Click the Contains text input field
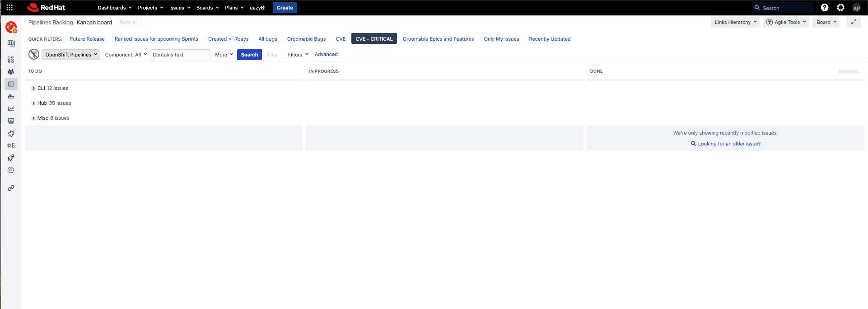868x309 pixels. tap(181, 55)
